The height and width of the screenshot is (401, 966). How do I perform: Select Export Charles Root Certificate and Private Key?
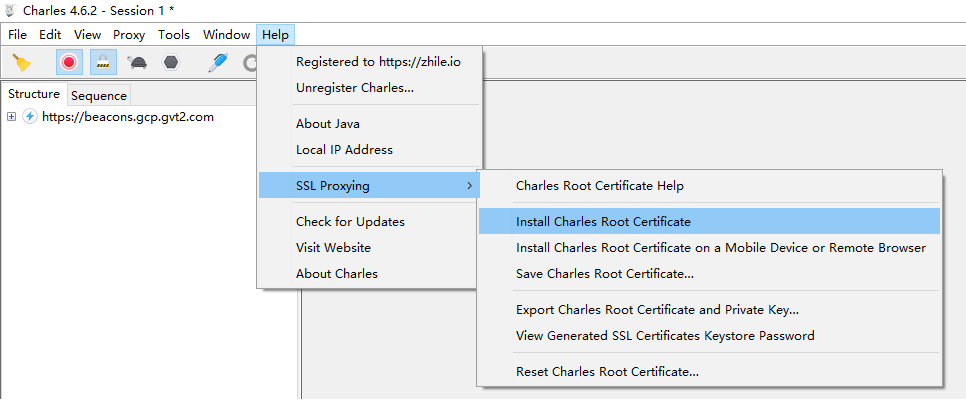[656, 310]
